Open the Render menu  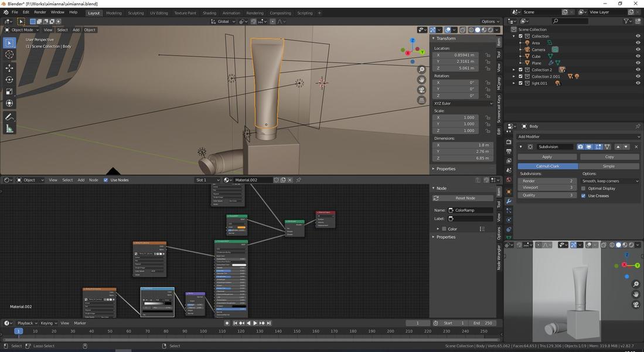[x=40, y=12]
